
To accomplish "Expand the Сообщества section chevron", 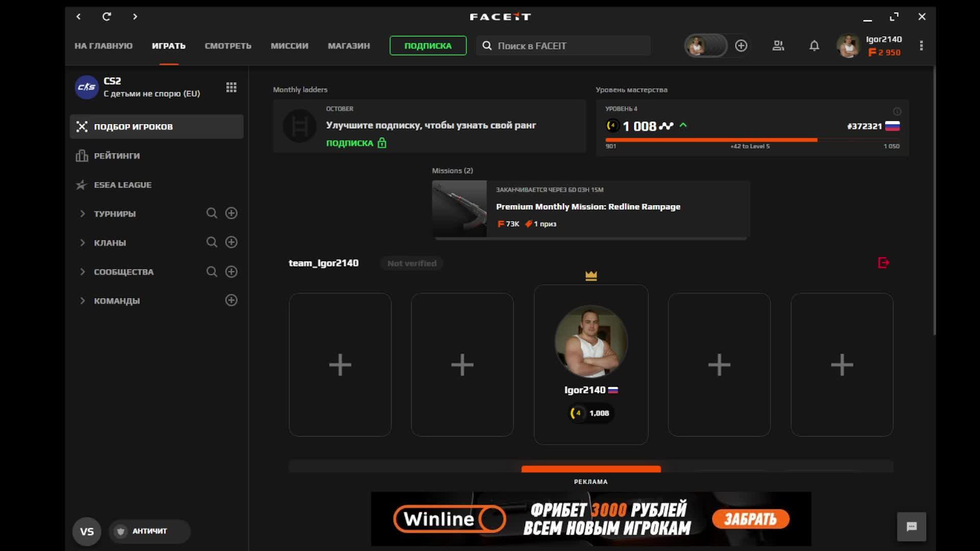I will pyautogui.click(x=82, y=272).
